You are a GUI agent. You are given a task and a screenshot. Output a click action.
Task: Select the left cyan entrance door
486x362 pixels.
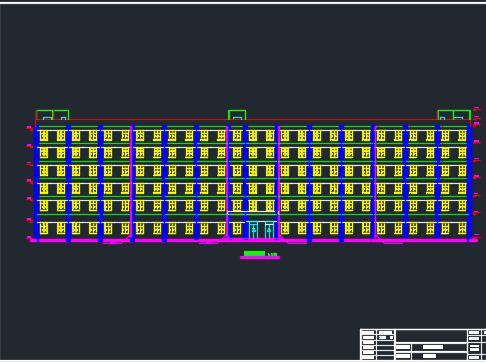point(253,230)
